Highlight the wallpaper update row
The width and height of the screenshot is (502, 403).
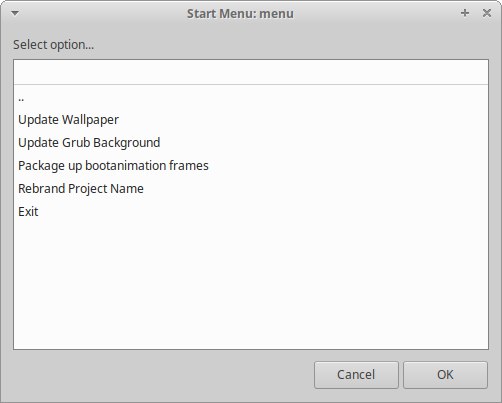tap(251, 120)
